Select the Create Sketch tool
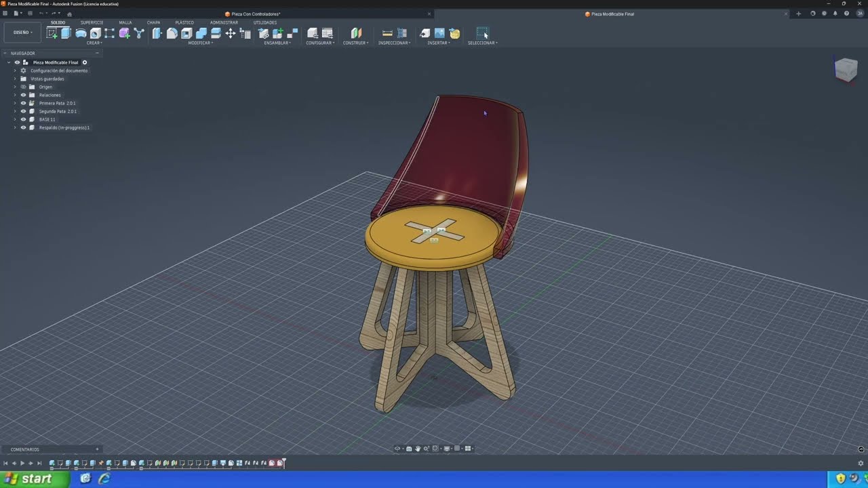The width and height of the screenshot is (868, 488). click(52, 33)
